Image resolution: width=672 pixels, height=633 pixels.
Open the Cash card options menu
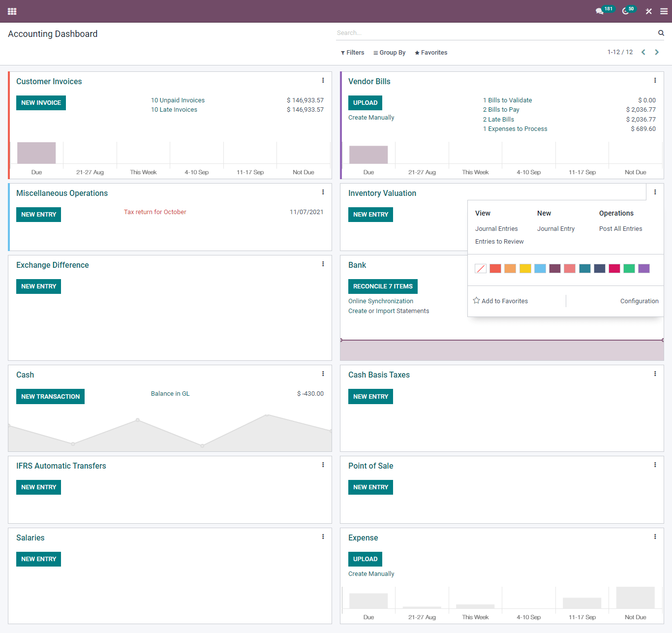click(323, 374)
